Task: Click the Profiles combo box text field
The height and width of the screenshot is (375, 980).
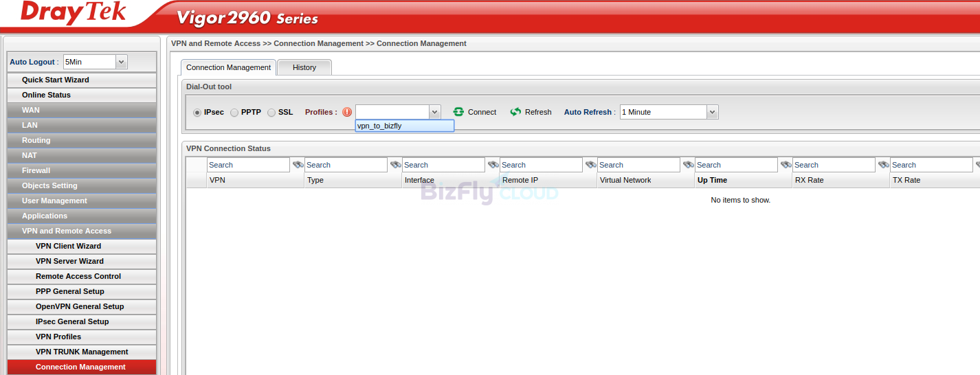Action: [x=392, y=112]
